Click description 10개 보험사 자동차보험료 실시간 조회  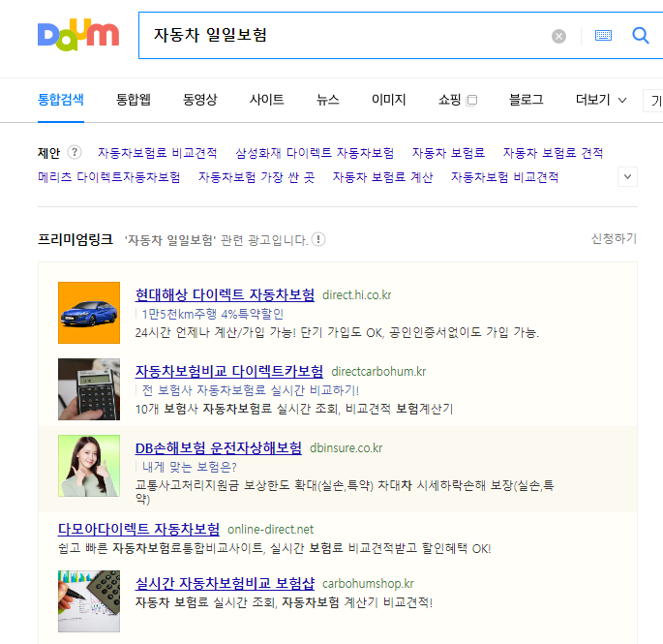point(294,409)
